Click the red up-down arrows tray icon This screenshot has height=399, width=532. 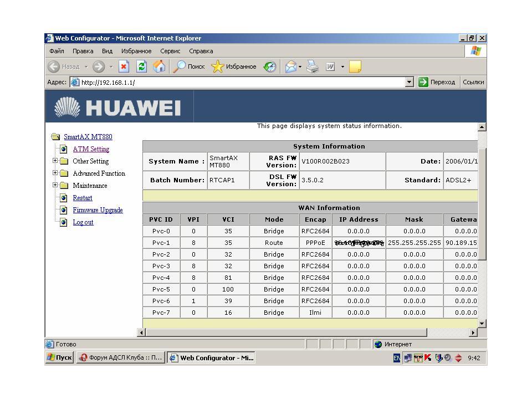coord(458,358)
